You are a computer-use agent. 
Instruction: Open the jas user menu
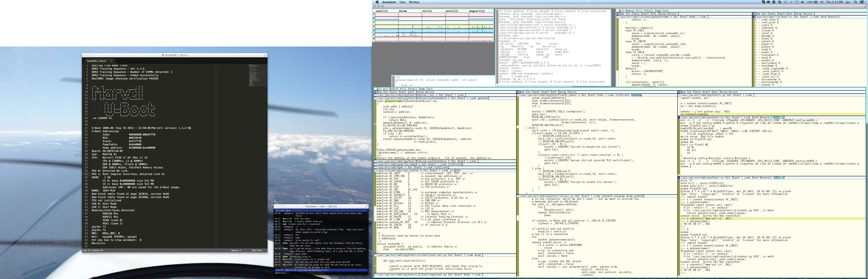click(847, 2)
